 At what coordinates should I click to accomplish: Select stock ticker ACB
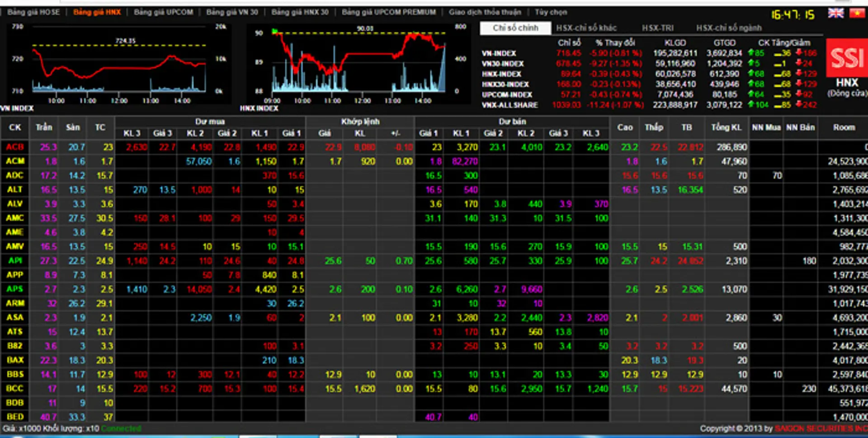(15, 147)
